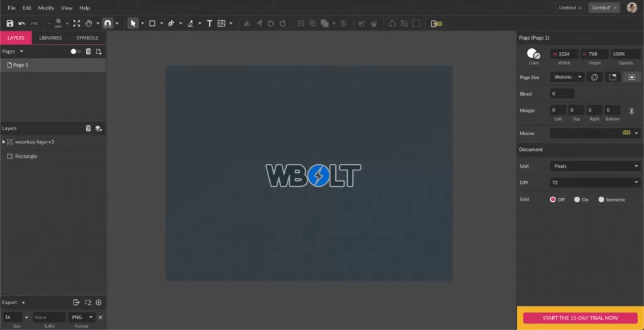Click the Redo arrow icon
The height and width of the screenshot is (330, 644).
click(34, 23)
